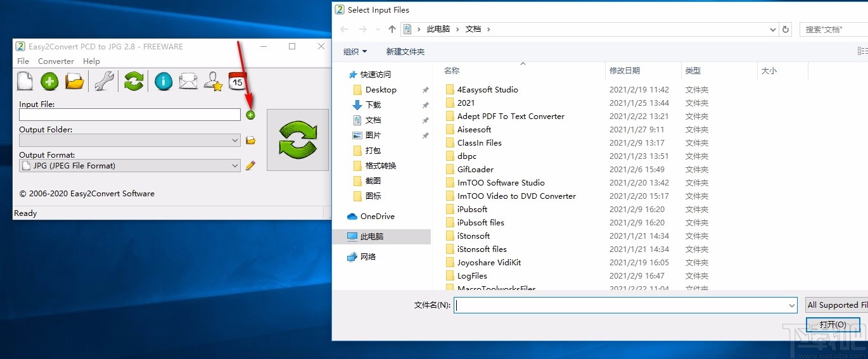The height and width of the screenshot is (359, 868).
Task: Click 此电脑 in the address breadcrumb
Action: pyautogui.click(x=438, y=29)
